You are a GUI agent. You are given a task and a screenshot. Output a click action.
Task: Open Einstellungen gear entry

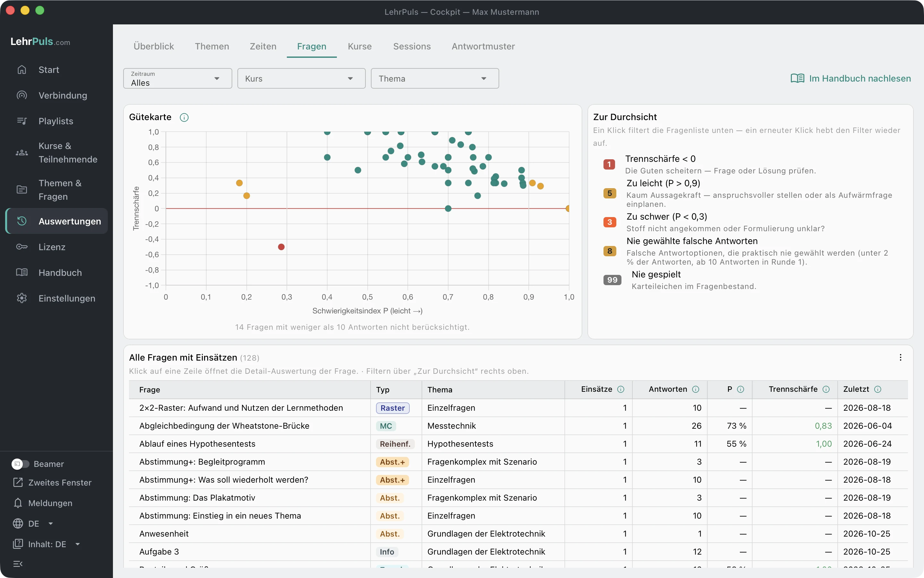point(56,298)
